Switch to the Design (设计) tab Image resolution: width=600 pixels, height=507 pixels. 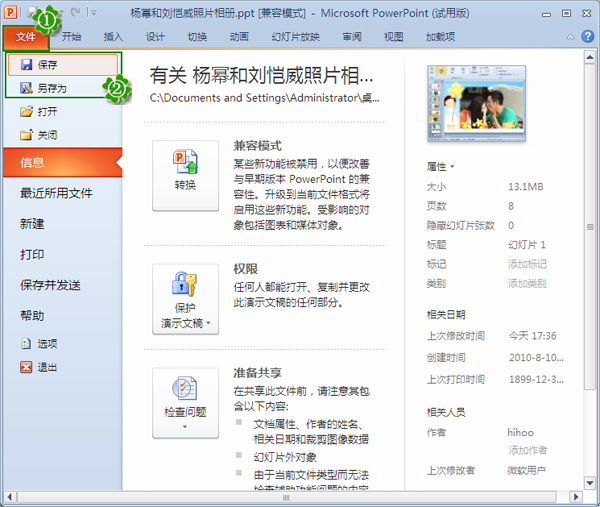(155, 37)
